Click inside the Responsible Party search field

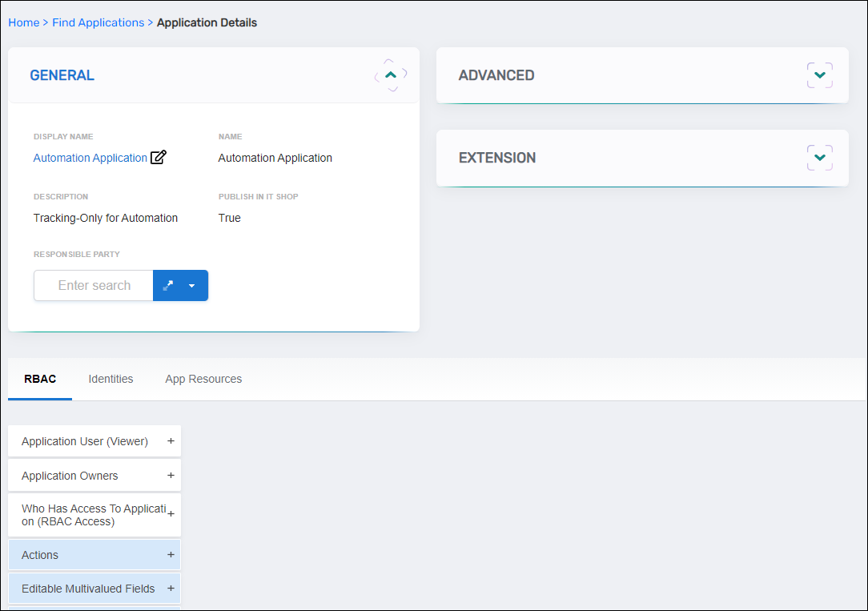pyautogui.click(x=93, y=285)
